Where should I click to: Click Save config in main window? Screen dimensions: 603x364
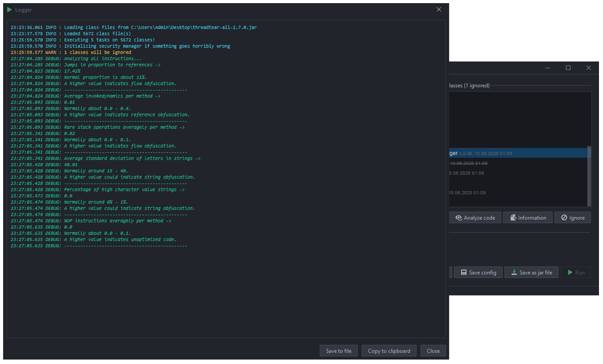pos(478,272)
